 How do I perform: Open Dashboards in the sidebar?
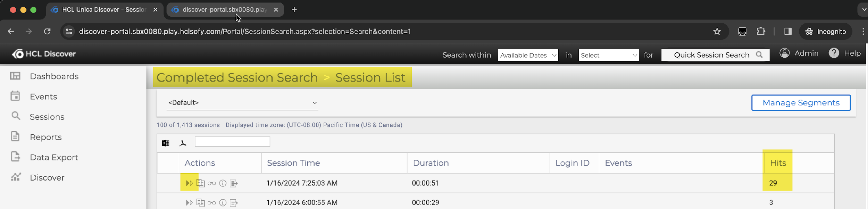pos(54,76)
